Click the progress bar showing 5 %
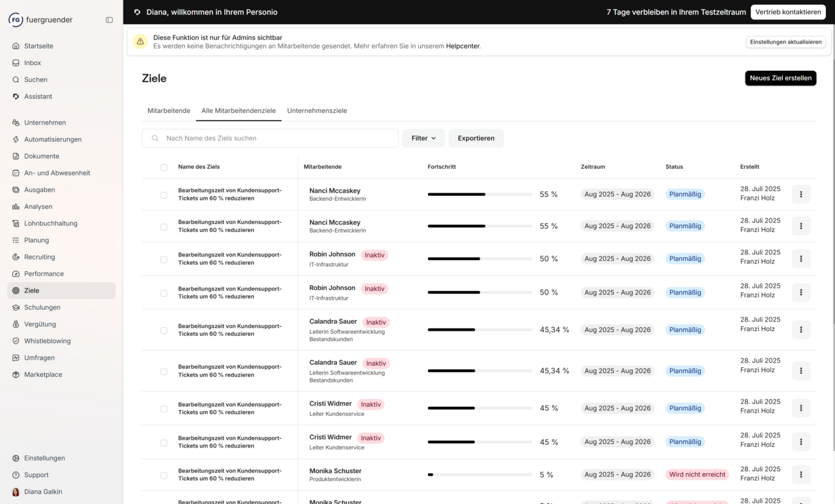 [480, 474]
